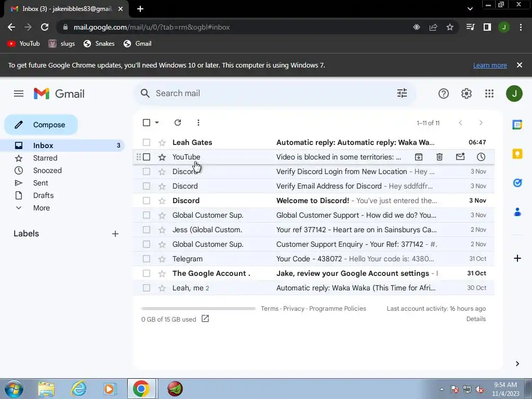Toggle the select-all checkbox
Image resolution: width=532 pixels, height=399 pixels.
[147, 123]
